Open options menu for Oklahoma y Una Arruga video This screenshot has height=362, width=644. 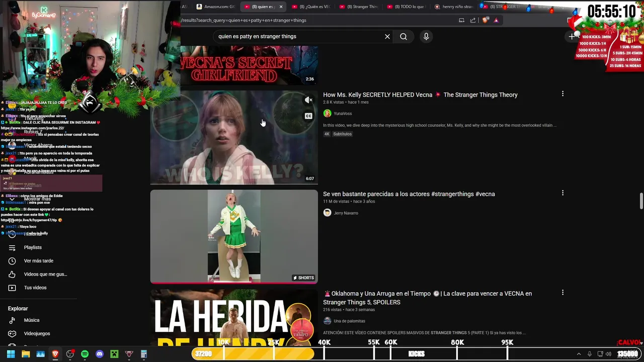(x=562, y=293)
